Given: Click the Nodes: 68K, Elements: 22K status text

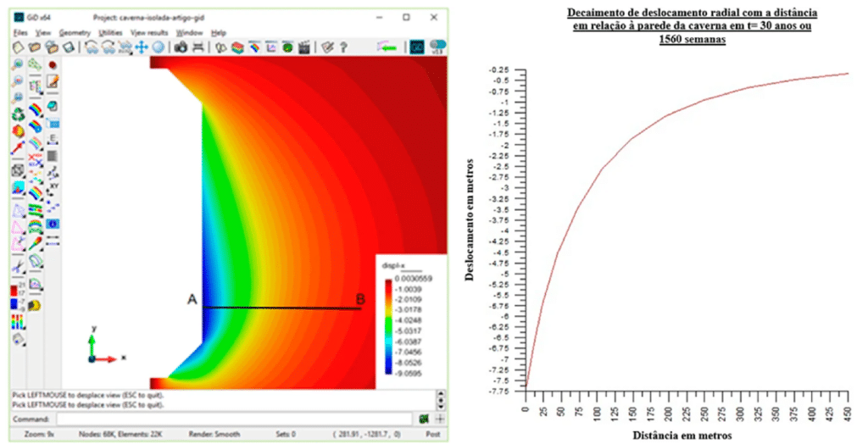Looking at the screenshot, I should (120, 434).
